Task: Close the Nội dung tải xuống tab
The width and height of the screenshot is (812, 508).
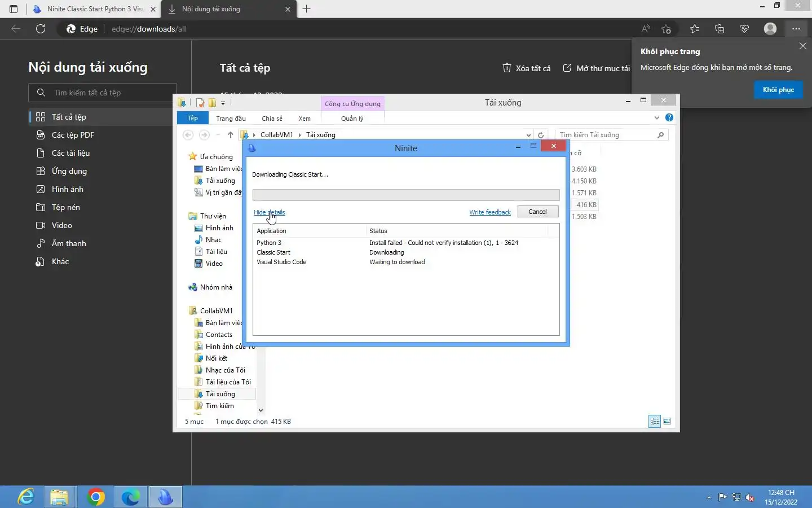Action: (x=288, y=9)
